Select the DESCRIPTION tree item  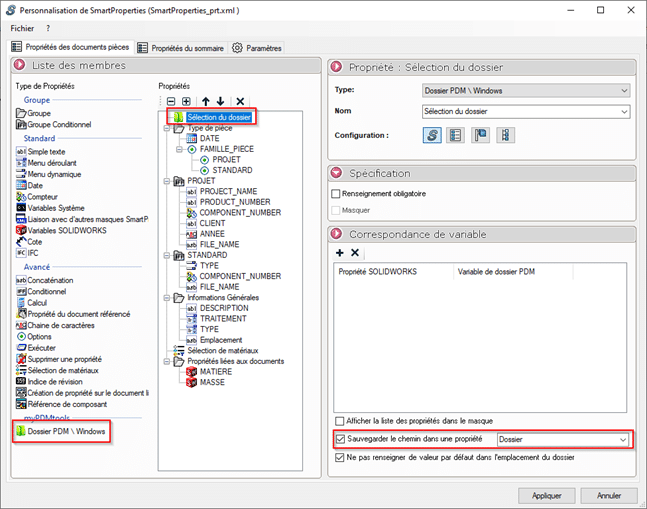(224, 308)
